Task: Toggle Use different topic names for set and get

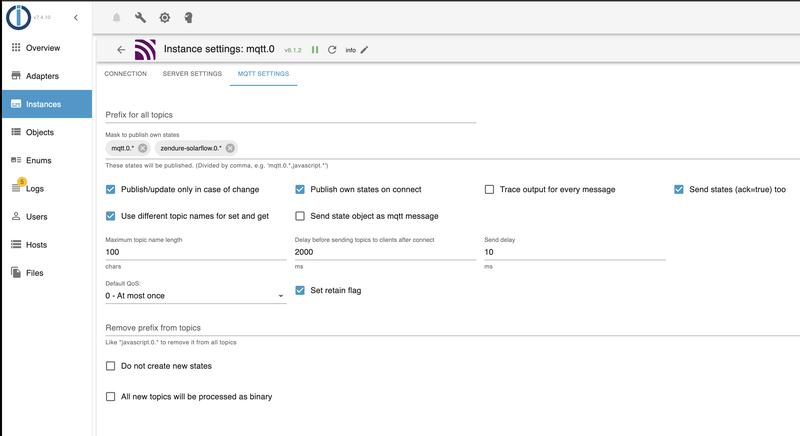Action: (x=111, y=216)
